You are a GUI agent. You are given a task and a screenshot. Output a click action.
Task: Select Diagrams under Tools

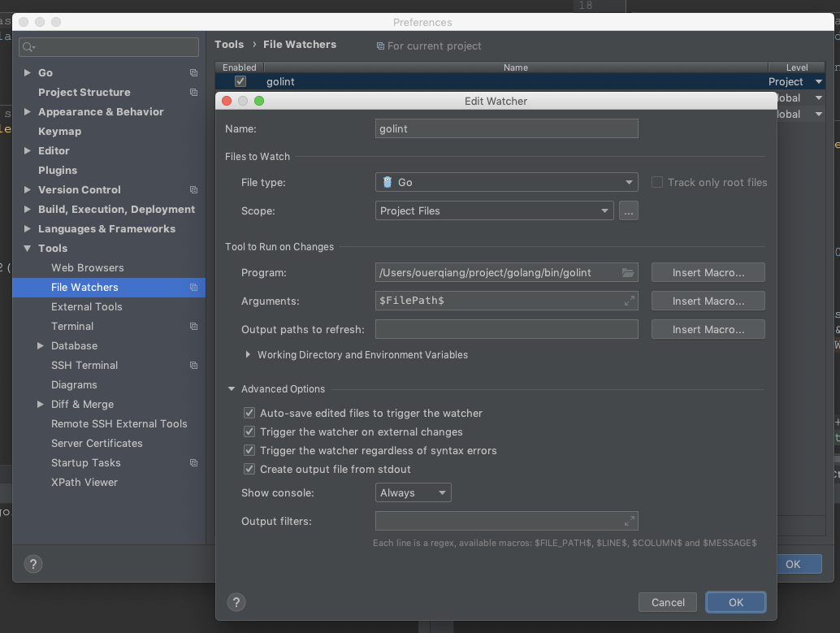click(74, 385)
